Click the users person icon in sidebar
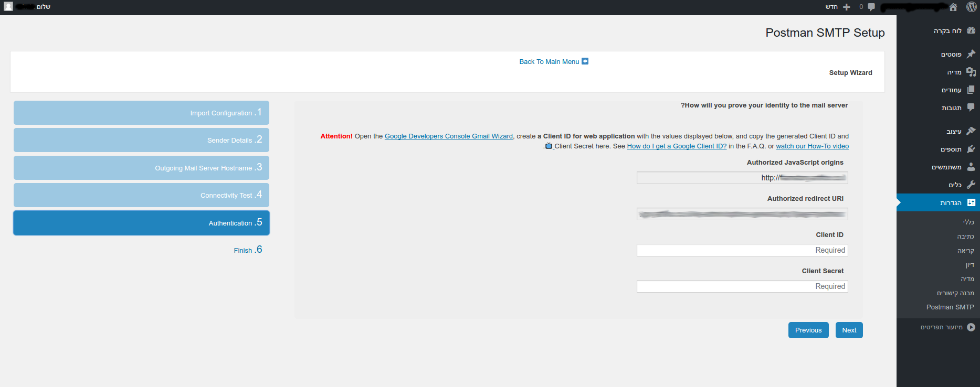This screenshot has width=980, height=387. 971,167
